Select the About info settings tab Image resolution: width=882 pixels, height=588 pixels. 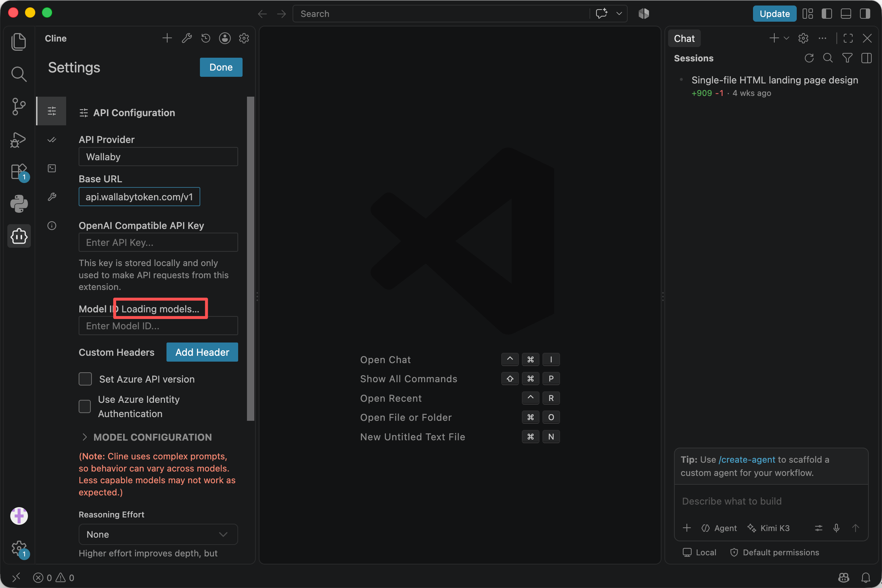pos(52,226)
